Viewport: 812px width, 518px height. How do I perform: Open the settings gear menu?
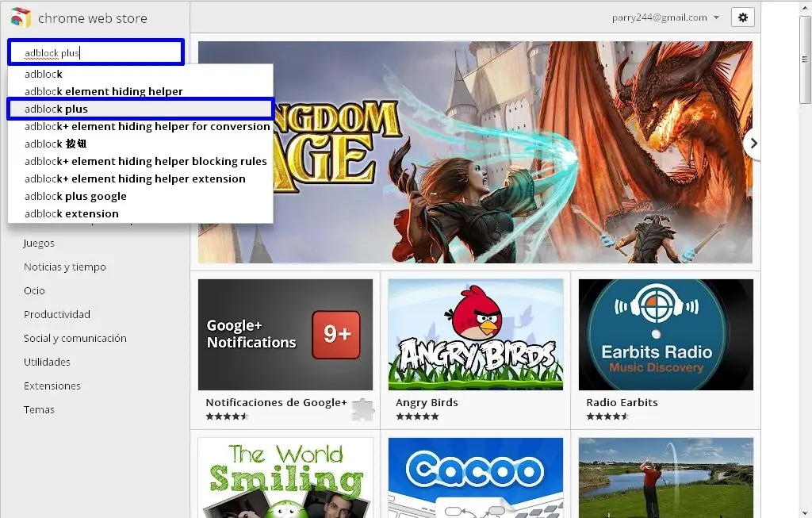point(742,17)
